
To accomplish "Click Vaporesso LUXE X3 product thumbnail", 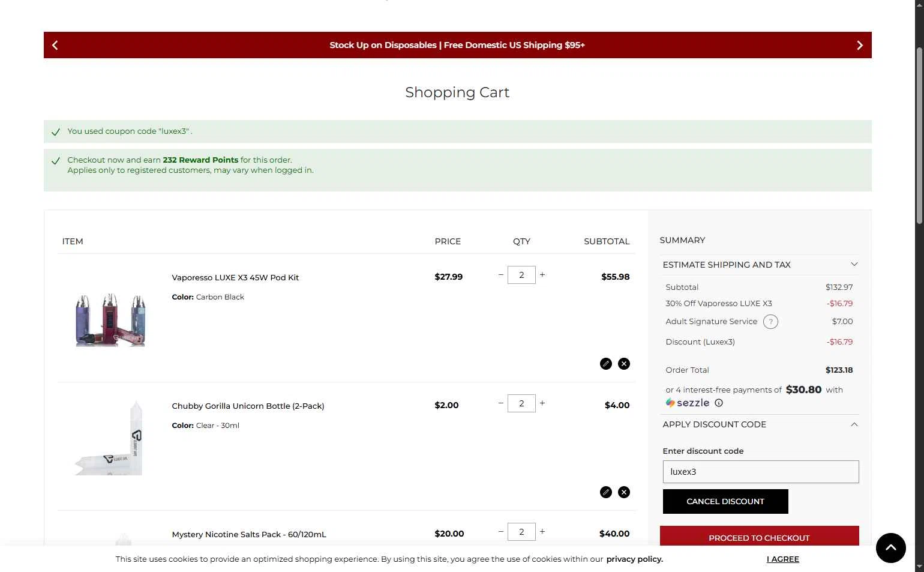I will 110,319.
